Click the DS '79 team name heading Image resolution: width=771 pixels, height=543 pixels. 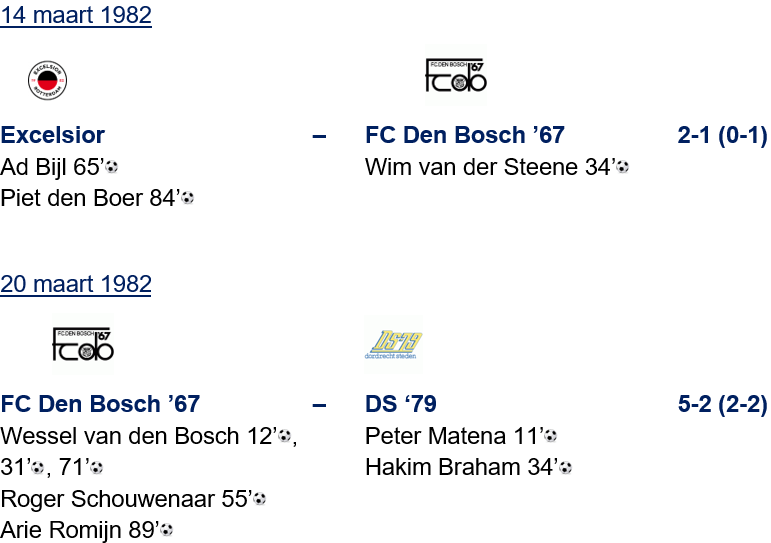tap(401, 405)
